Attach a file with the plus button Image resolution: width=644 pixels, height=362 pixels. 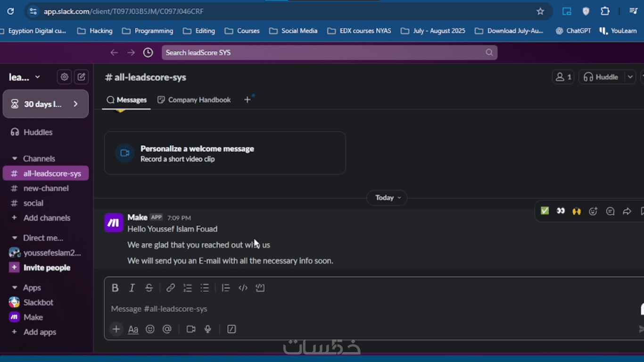[x=116, y=329]
